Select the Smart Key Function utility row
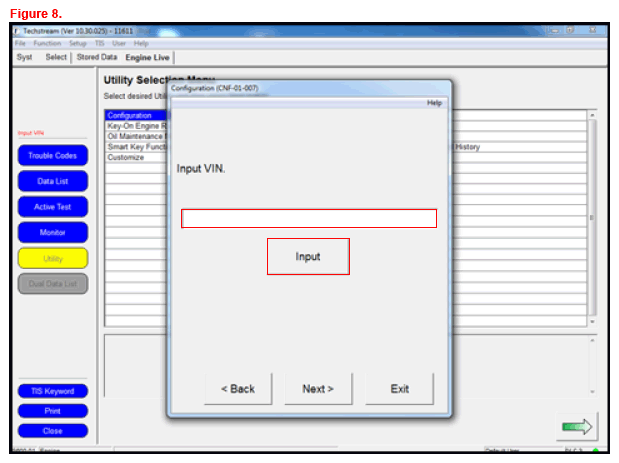The width and height of the screenshot is (619, 463). [x=137, y=147]
